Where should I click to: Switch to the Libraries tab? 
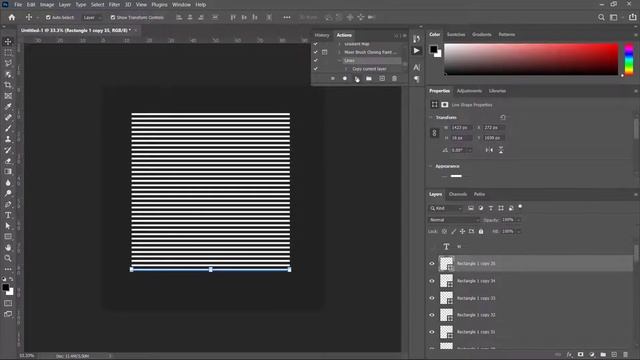click(497, 91)
